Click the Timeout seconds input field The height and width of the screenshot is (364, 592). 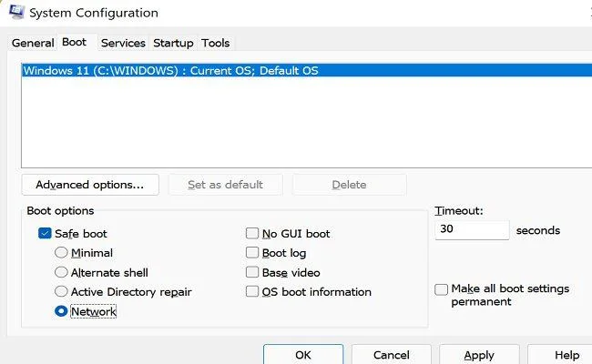(x=472, y=229)
